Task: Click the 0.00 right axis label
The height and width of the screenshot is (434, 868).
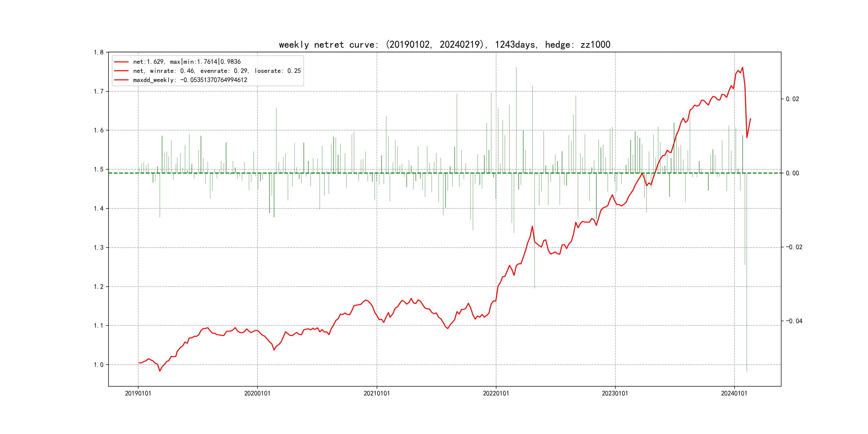Action: tap(792, 173)
